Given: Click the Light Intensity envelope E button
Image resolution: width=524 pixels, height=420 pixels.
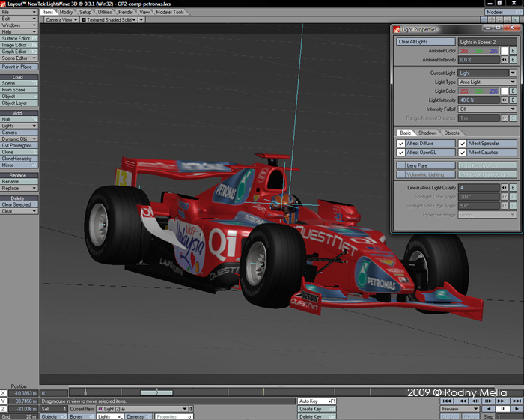Looking at the screenshot, I should pyautogui.click(x=514, y=100).
